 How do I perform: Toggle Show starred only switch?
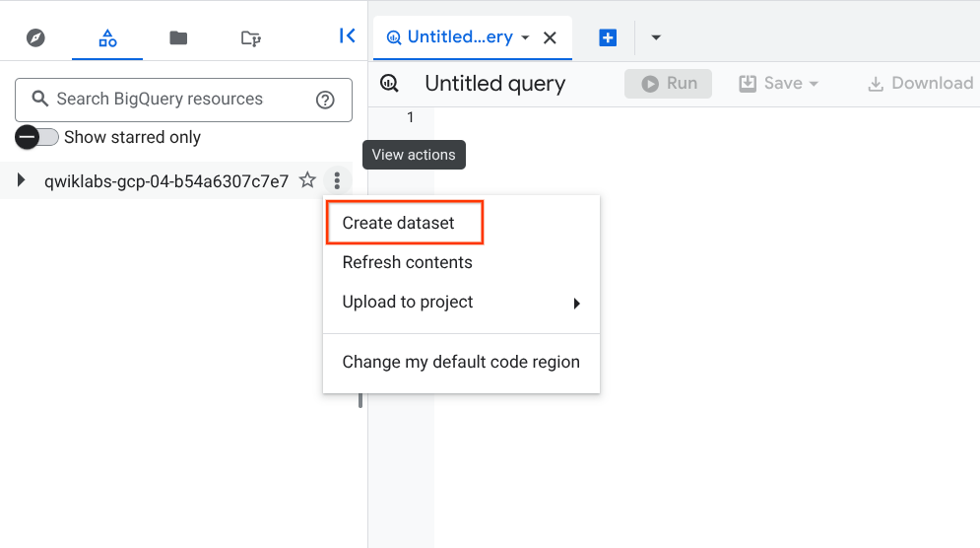[x=36, y=137]
